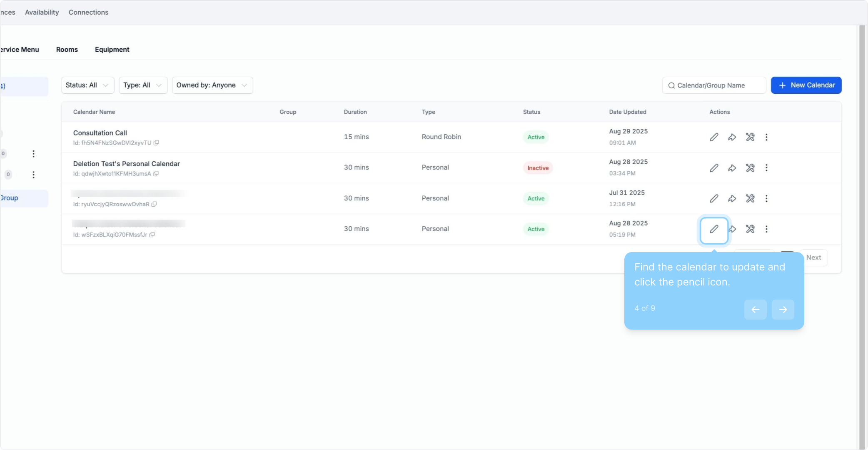Click highlighted pencil icon in last row
Viewport: 868px width, 450px height.
click(x=714, y=229)
